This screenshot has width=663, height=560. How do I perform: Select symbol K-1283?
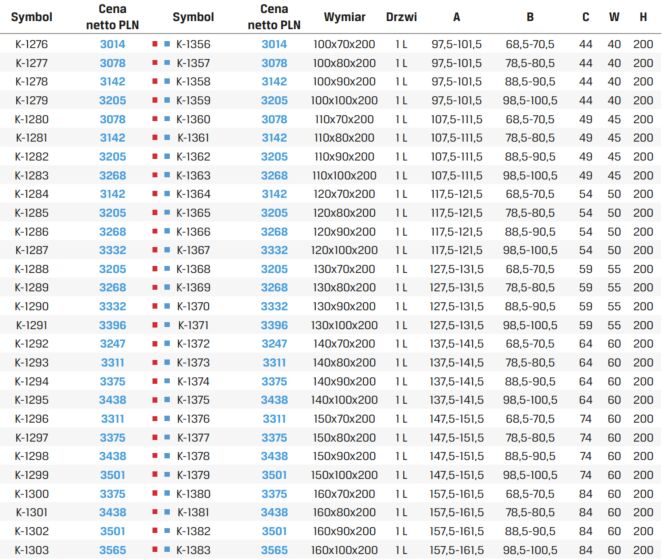[x=32, y=175]
